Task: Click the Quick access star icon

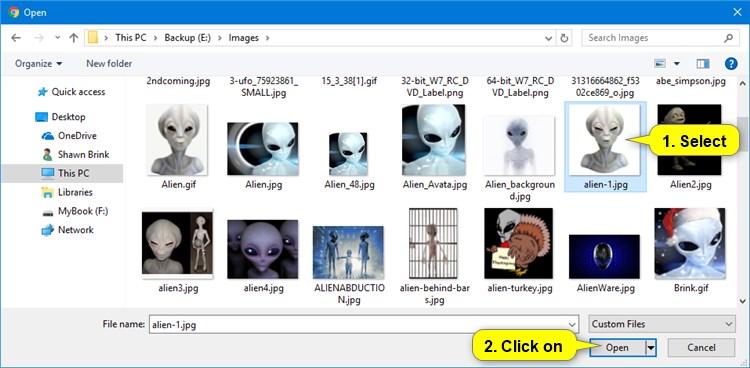Action: click(x=43, y=92)
